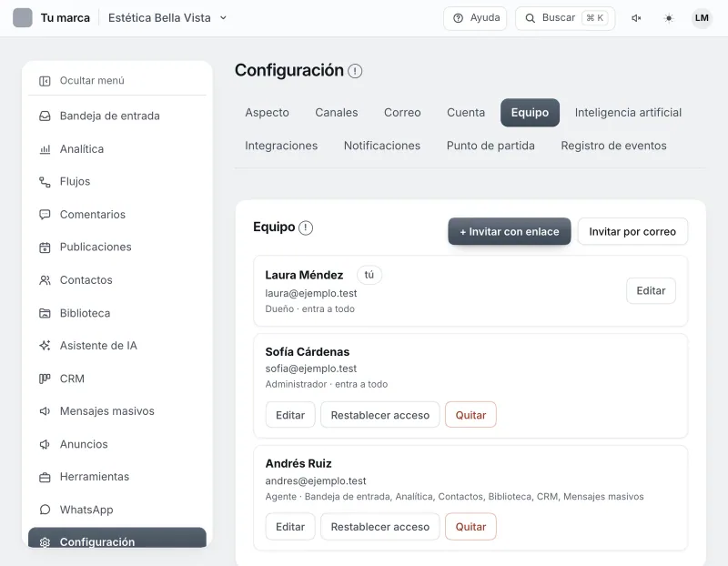The height and width of the screenshot is (566, 728).
Task: Click the Ocultar menú sidebar icon
Action: [45, 81]
